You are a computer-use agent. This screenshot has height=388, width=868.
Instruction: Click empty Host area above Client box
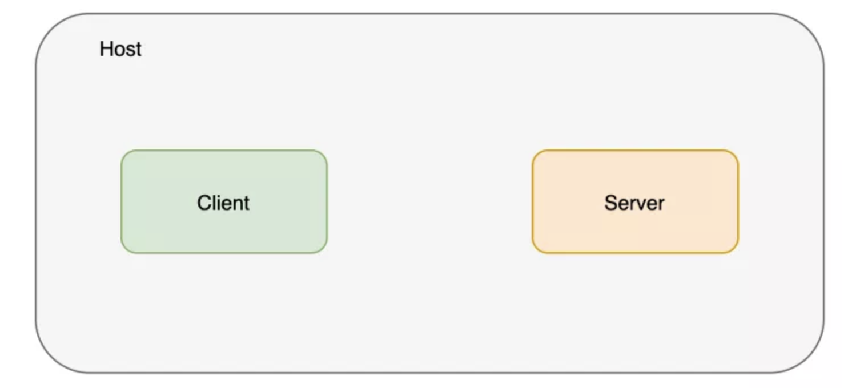point(224,97)
